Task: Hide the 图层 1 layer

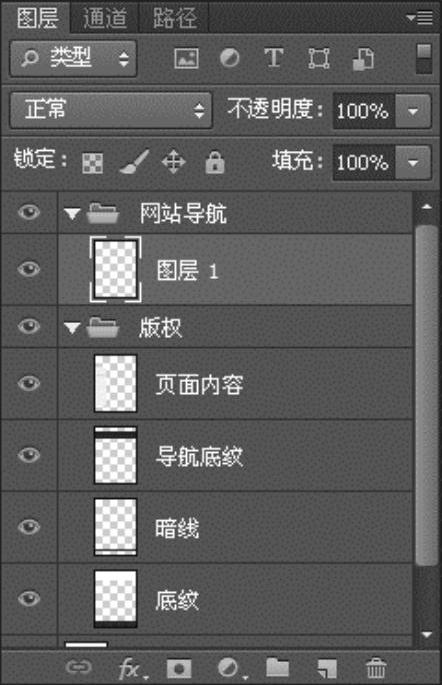Action: tap(29, 269)
